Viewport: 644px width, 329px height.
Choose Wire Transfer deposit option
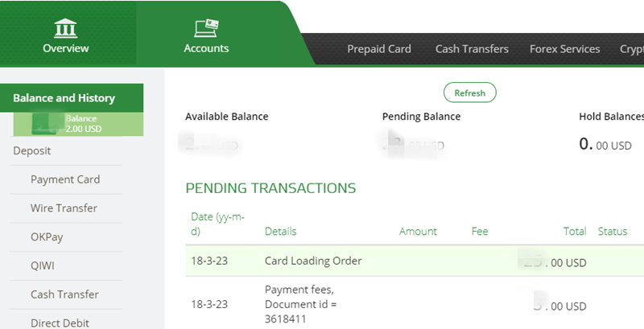[64, 208]
